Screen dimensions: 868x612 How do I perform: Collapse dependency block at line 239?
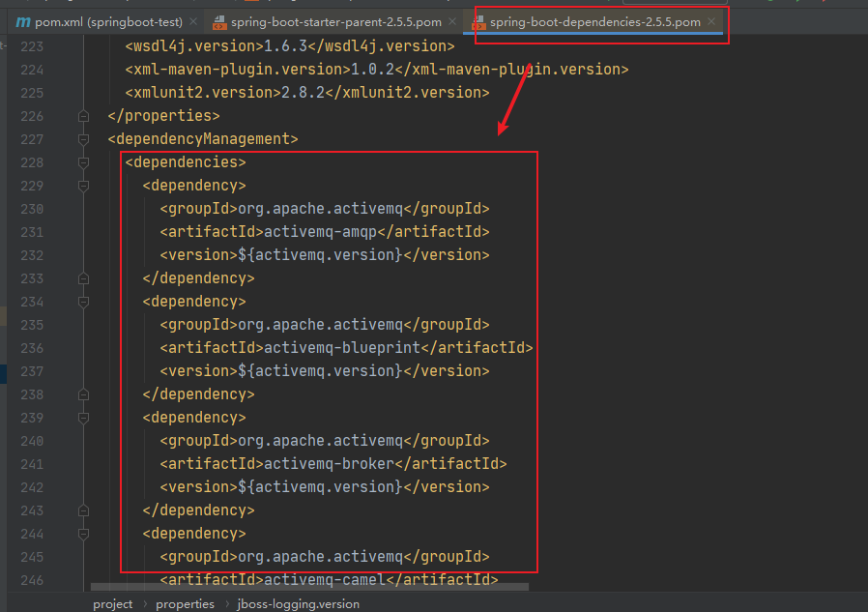[83, 418]
